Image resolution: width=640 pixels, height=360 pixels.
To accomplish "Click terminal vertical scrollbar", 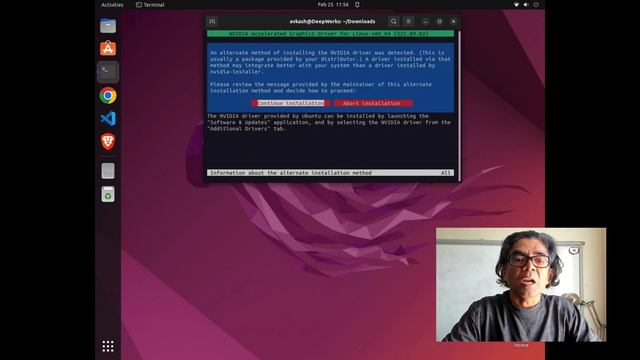I will tap(459, 105).
